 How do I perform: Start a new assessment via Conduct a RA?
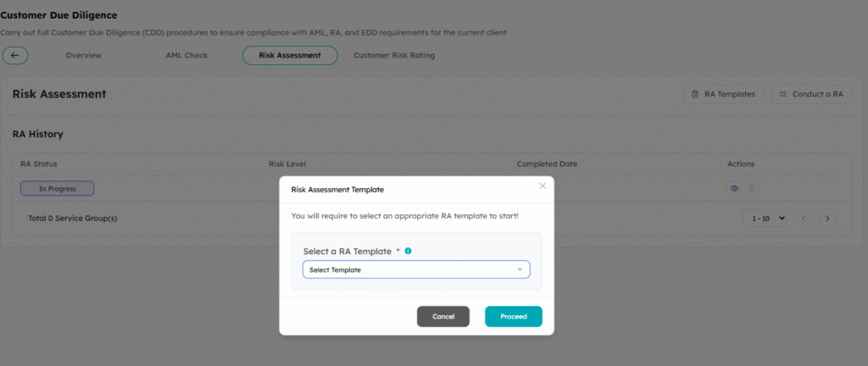(x=811, y=94)
